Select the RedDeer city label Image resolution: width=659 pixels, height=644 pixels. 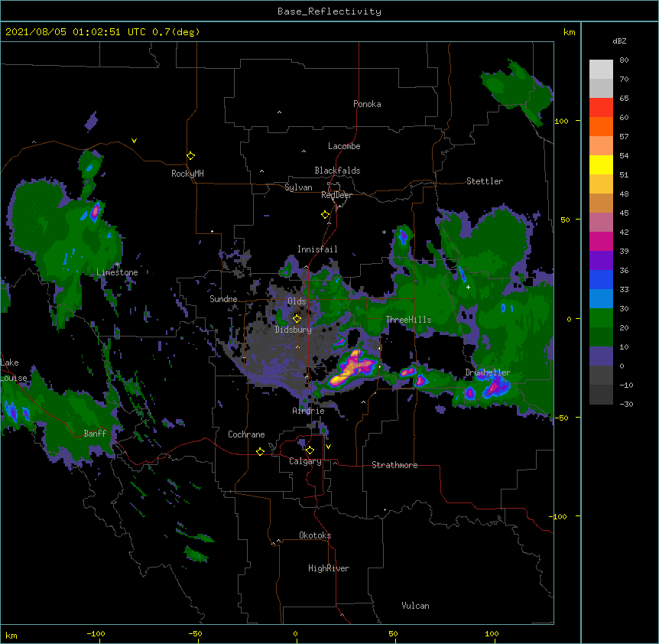click(336, 195)
